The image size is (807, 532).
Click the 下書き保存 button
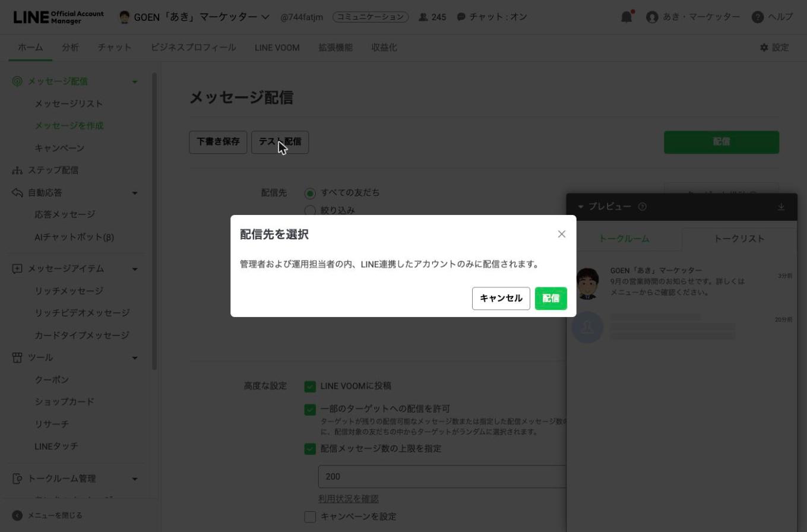(218, 142)
